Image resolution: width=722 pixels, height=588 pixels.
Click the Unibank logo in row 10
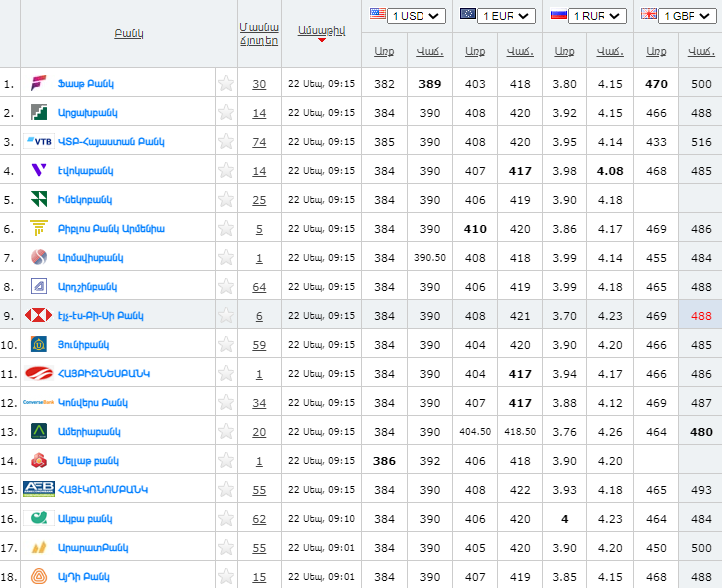[x=39, y=344]
